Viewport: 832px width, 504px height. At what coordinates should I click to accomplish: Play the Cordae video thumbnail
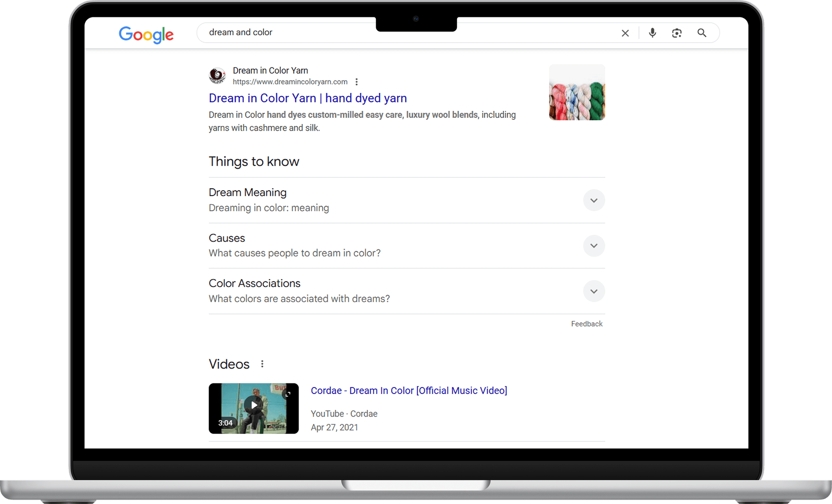(253, 405)
